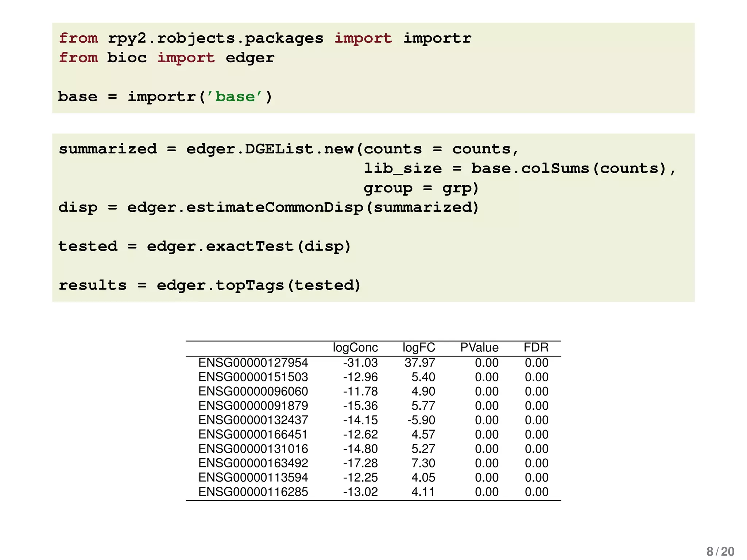The width and height of the screenshot is (747, 560).
Task: Click the ENSG00000096060 gene ID
Action: (253, 391)
